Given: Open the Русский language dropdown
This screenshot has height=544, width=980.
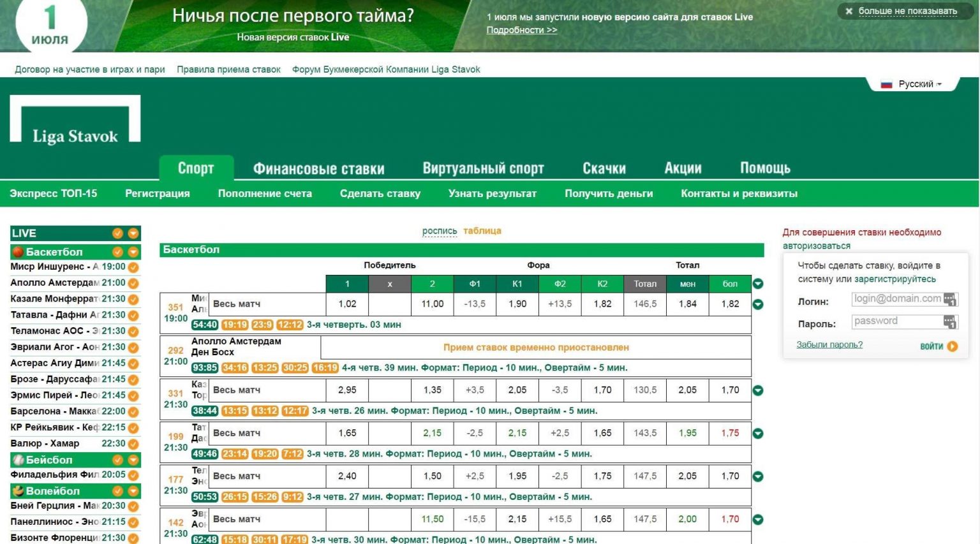Looking at the screenshot, I should pyautogui.click(x=913, y=84).
